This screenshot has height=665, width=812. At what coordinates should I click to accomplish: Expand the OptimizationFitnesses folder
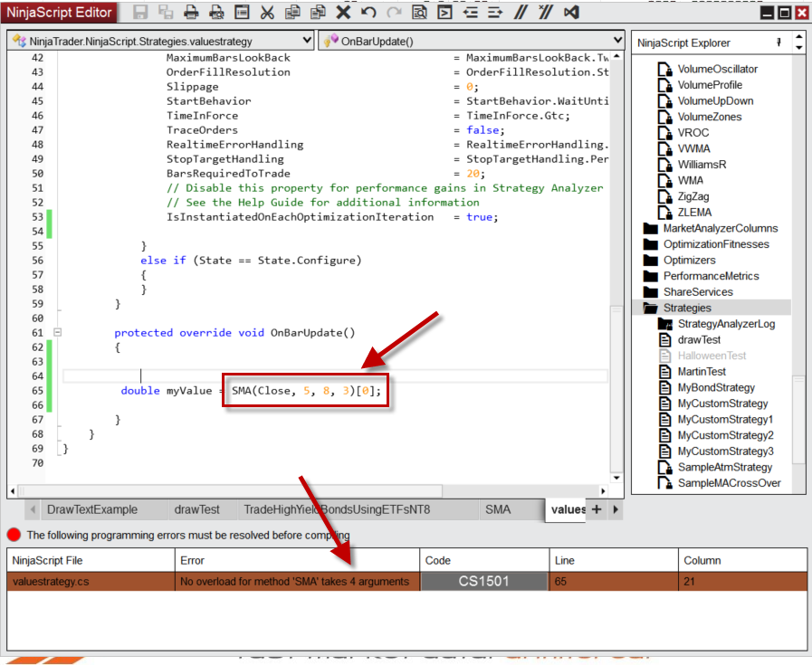click(x=706, y=244)
